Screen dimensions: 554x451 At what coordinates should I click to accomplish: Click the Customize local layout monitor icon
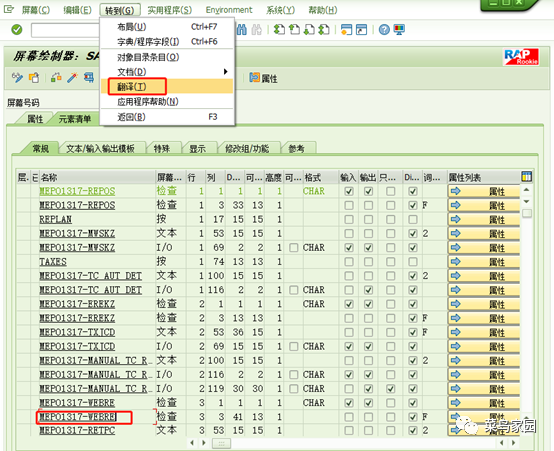pyautogui.click(x=399, y=30)
